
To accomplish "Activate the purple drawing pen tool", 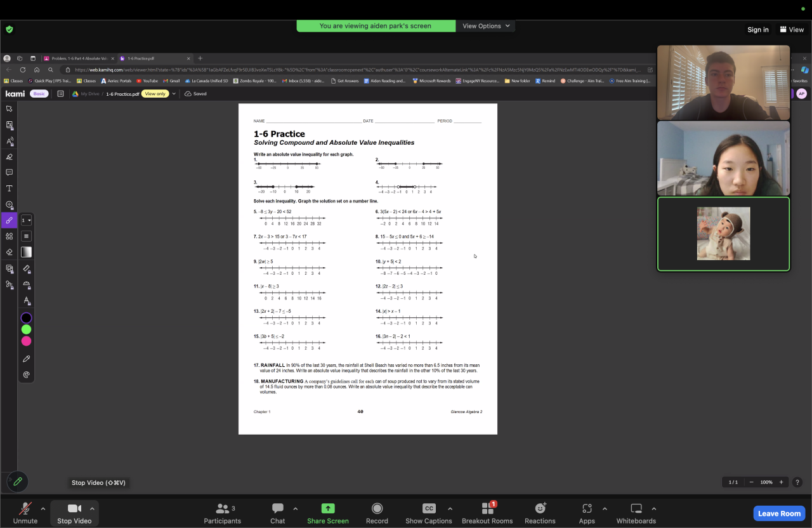I will [10, 220].
